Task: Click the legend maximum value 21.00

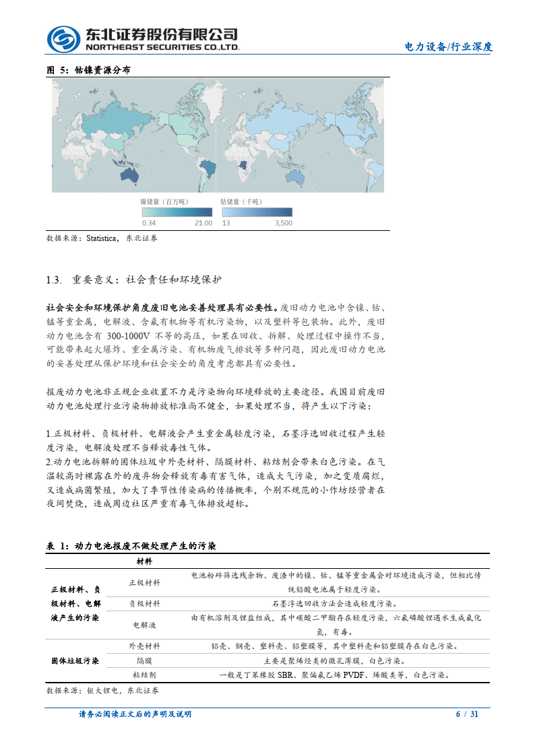Action: tap(203, 224)
